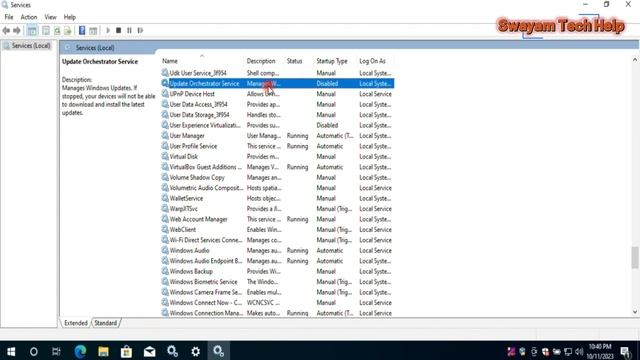Viewport: 640px width, 360px height.
Task: Select the Windows Biometric Service row
Action: (x=277, y=282)
